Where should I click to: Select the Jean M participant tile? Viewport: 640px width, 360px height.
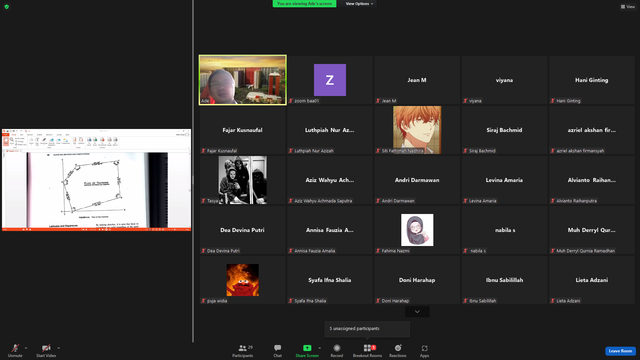click(417, 80)
